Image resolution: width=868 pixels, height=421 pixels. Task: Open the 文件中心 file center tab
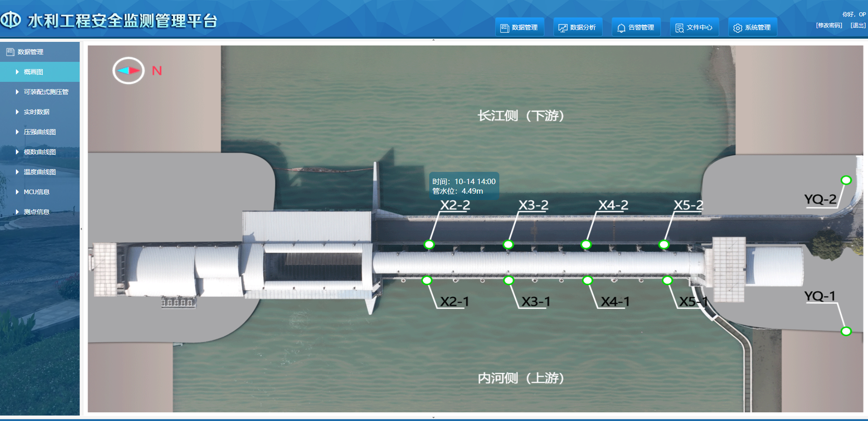coord(694,27)
